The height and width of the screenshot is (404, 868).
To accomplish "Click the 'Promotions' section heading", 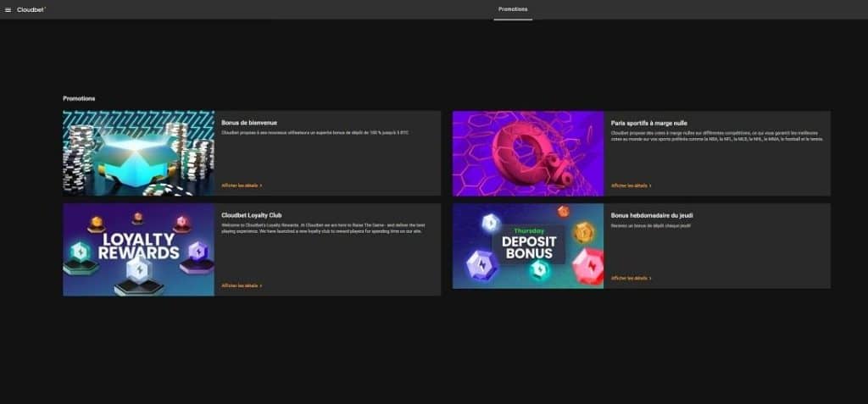I will (x=79, y=98).
